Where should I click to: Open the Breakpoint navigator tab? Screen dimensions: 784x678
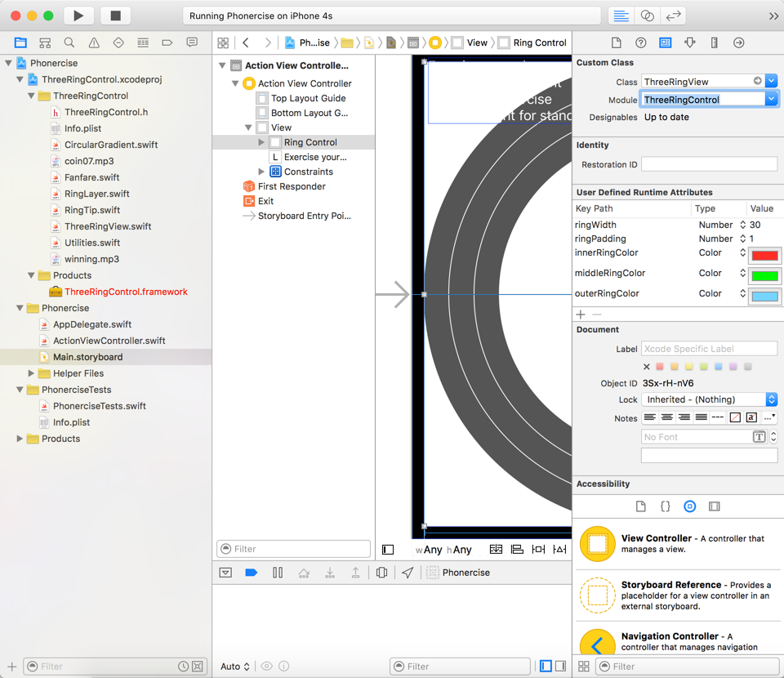pos(167,42)
